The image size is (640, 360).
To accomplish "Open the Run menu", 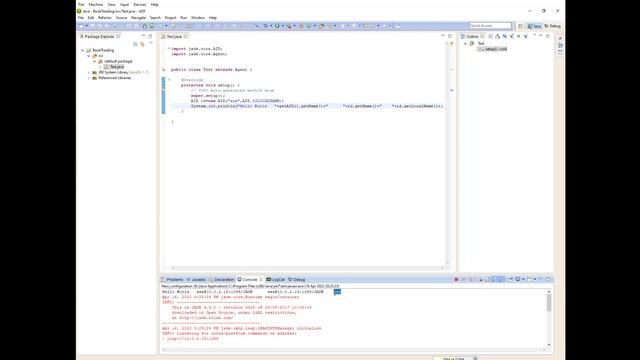I will [x=184, y=18].
